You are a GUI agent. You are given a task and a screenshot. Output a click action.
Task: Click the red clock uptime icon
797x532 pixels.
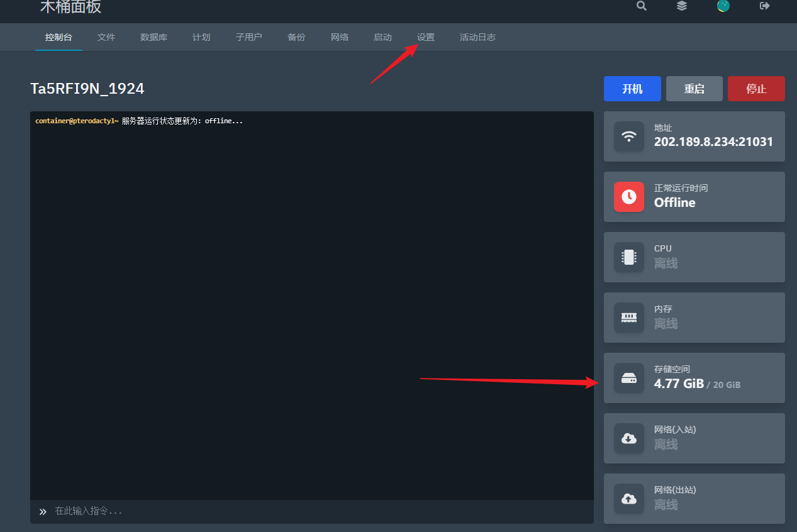tap(629, 197)
